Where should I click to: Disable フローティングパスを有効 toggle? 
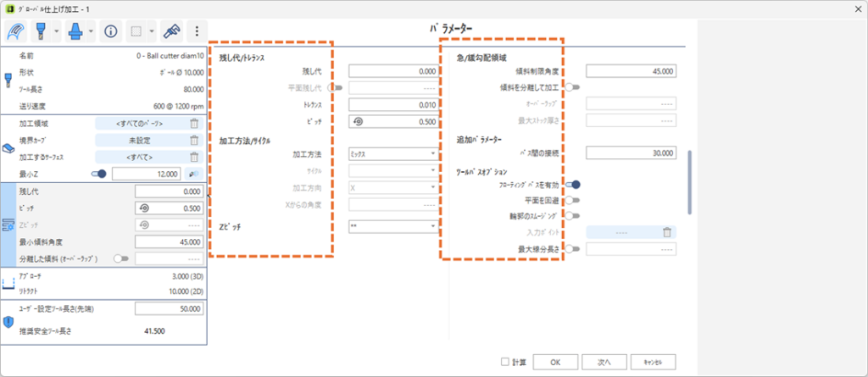pos(573,184)
